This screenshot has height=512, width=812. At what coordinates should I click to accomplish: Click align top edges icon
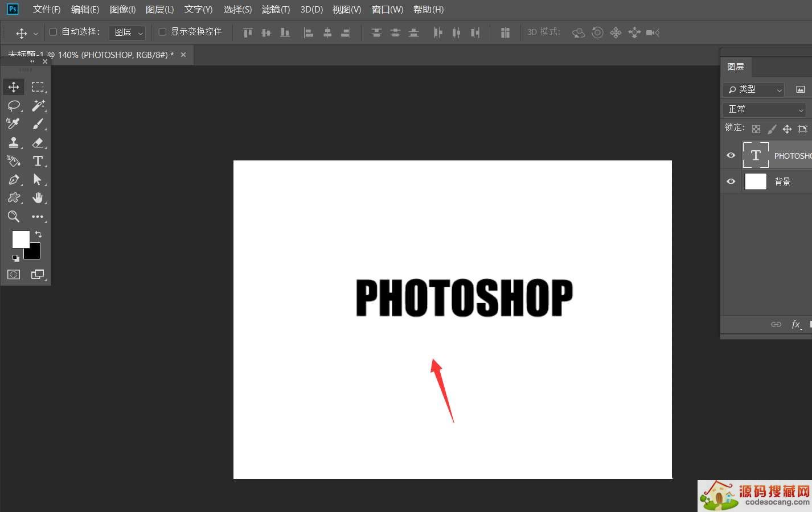pos(248,33)
